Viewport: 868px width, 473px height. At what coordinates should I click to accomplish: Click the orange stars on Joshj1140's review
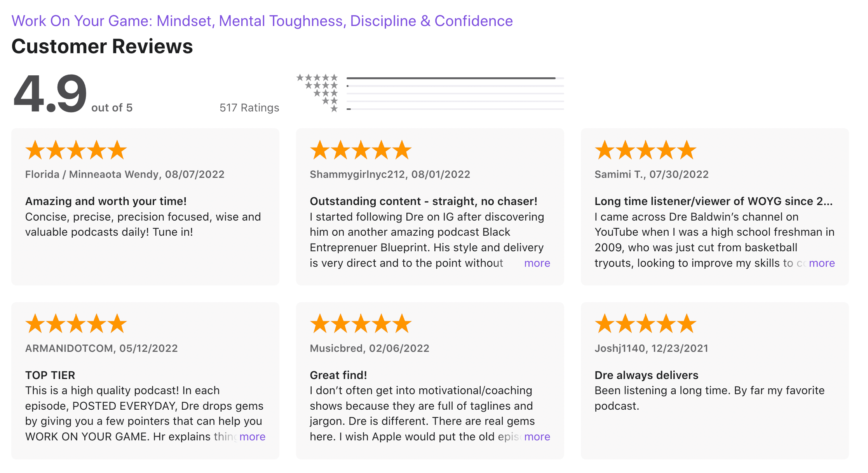645,324
